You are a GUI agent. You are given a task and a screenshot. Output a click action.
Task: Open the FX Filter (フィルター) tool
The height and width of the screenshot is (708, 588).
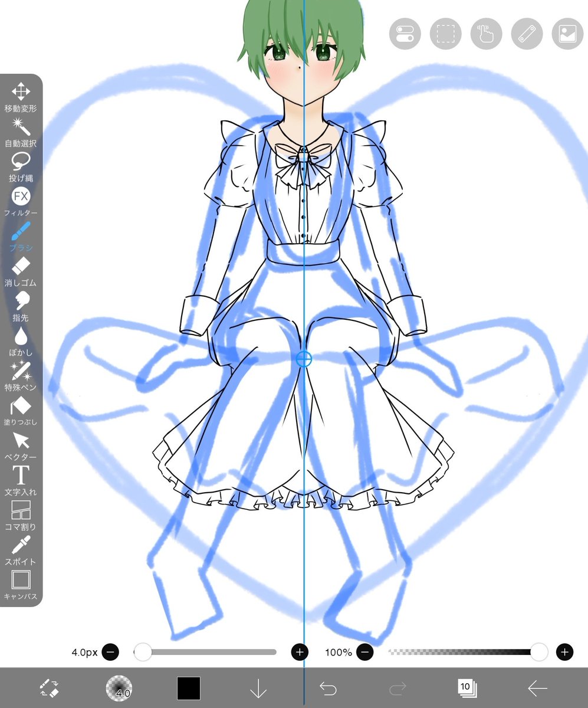(21, 202)
